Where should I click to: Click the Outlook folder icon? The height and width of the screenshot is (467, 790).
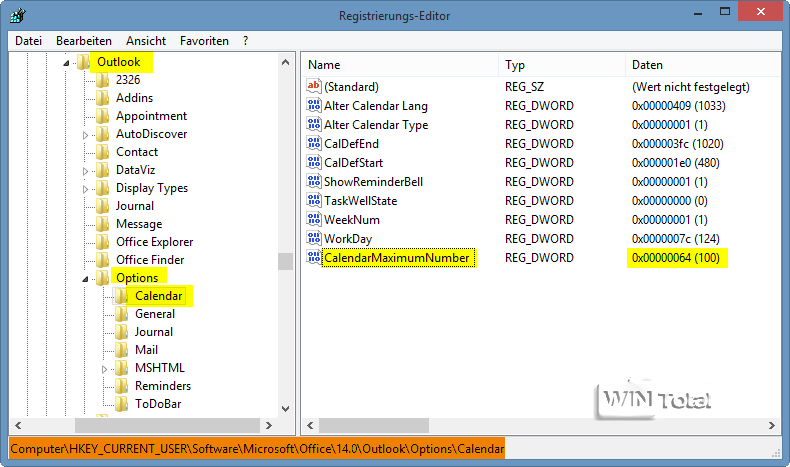click(84, 62)
